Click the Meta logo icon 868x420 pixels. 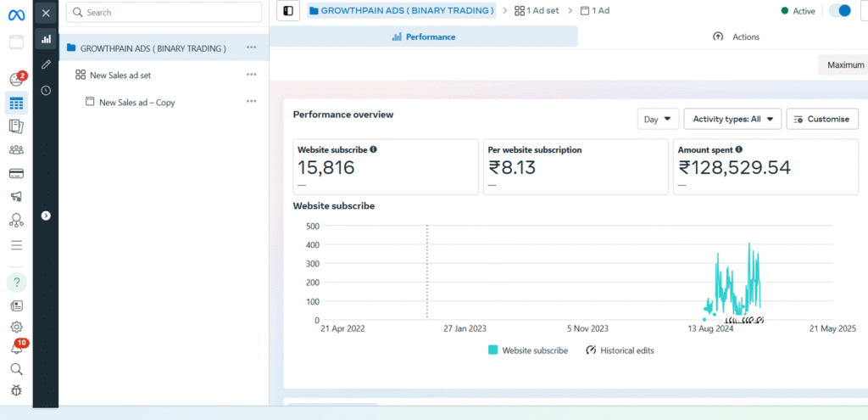coord(16,14)
